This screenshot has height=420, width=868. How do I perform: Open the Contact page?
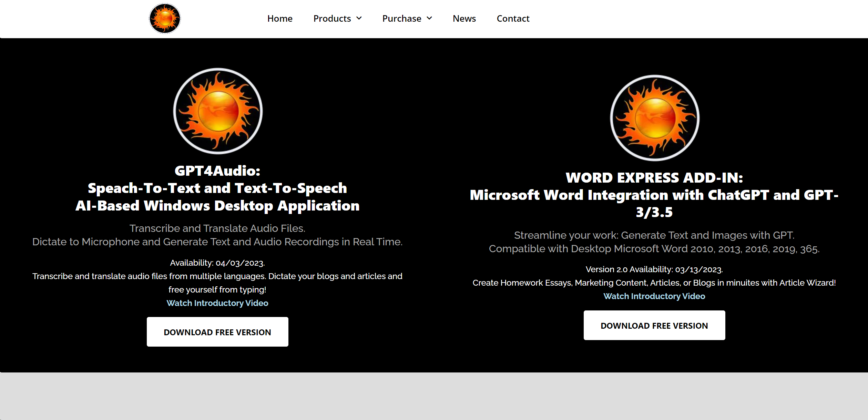(x=513, y=19)
